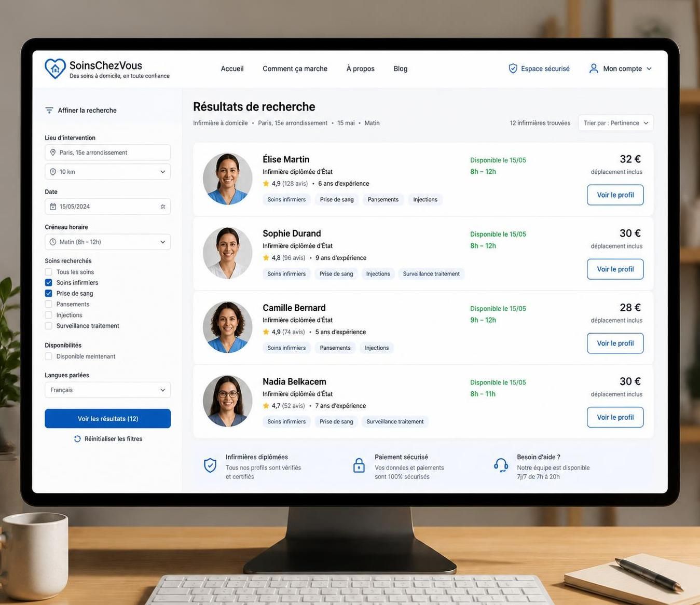Click the filter icon beside Affiner la recherche
This screenshot has width=700, height=605.
(49, 110)
